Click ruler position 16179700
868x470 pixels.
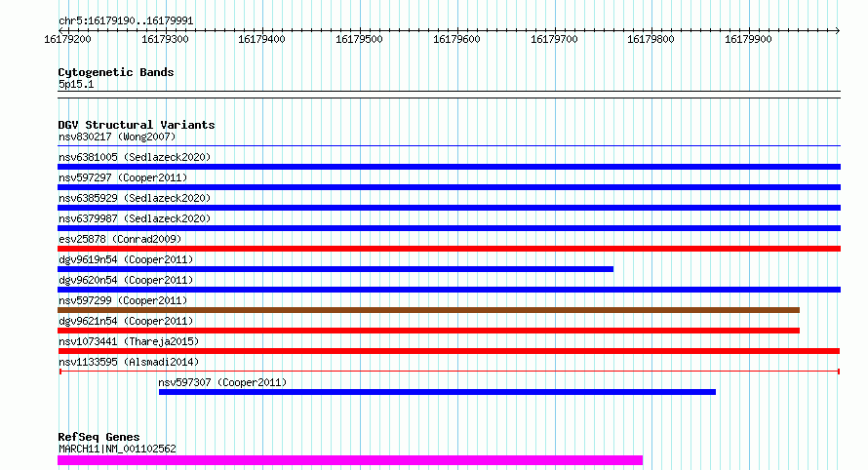click(x=554, y=39)
